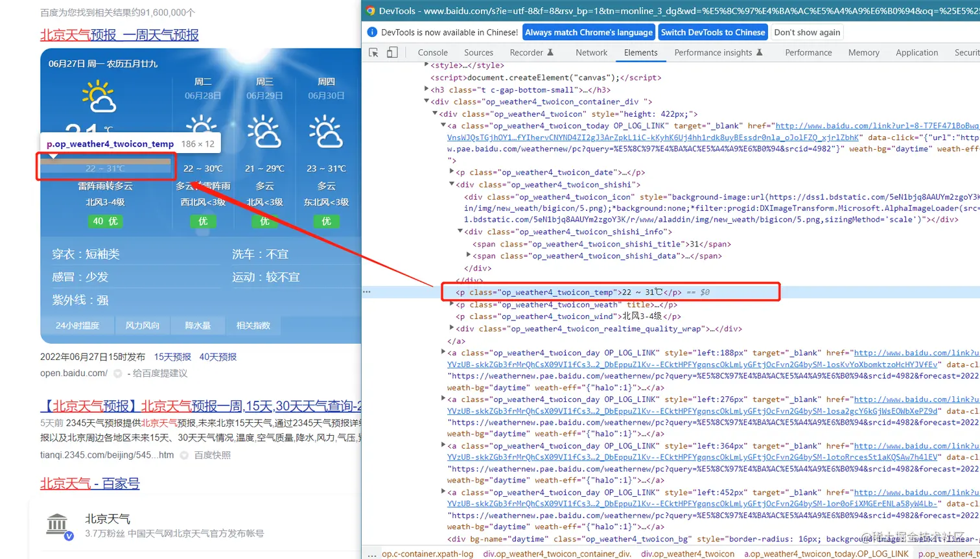Click the Chrome logo in DevTools title
The height and width of the screenshot is (559, 980).
point(370,10)
